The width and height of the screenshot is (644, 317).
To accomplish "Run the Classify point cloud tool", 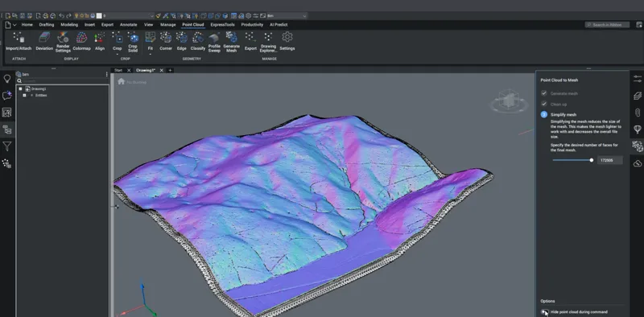I will point(198,42).
